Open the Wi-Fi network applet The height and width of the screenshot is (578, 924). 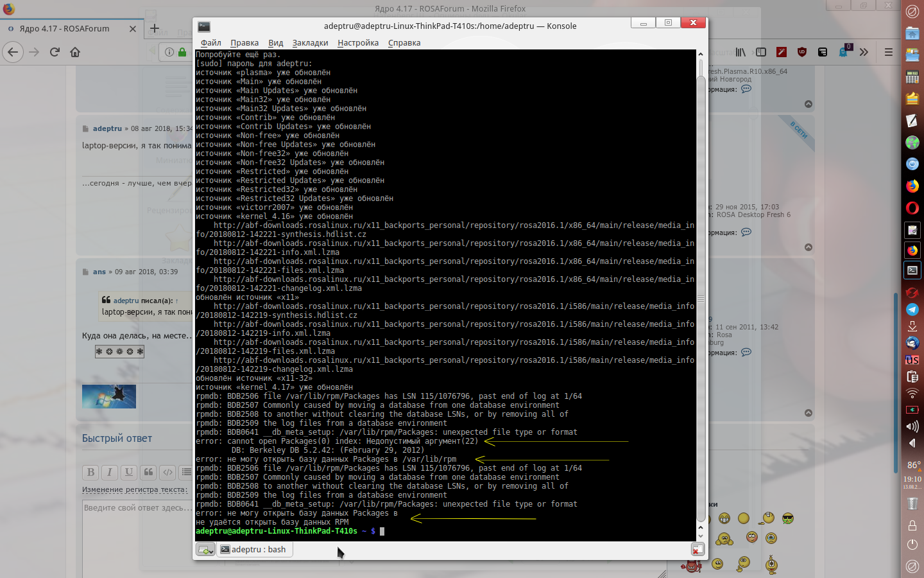point(912,393)
